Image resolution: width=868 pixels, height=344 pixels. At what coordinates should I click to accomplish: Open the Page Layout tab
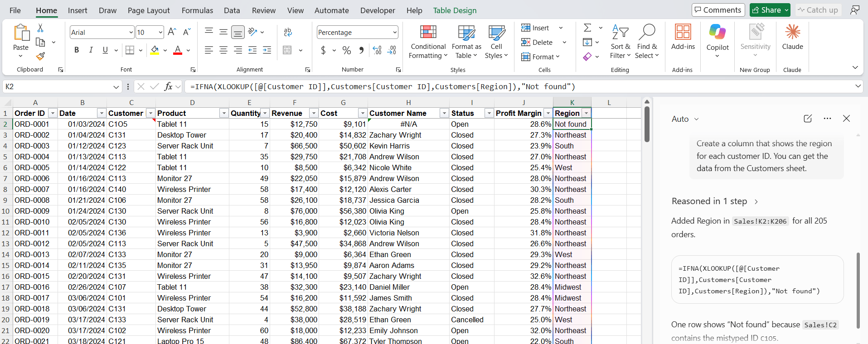point(149,10)
